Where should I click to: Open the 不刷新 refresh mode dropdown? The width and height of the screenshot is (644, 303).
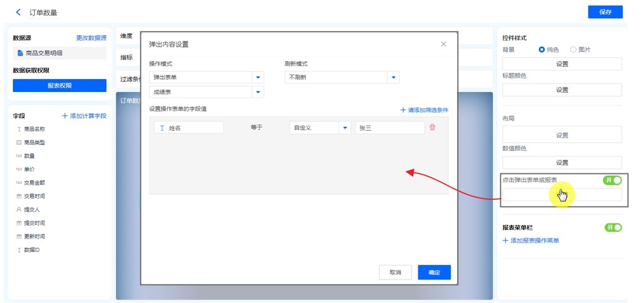(x=393, y=77)
